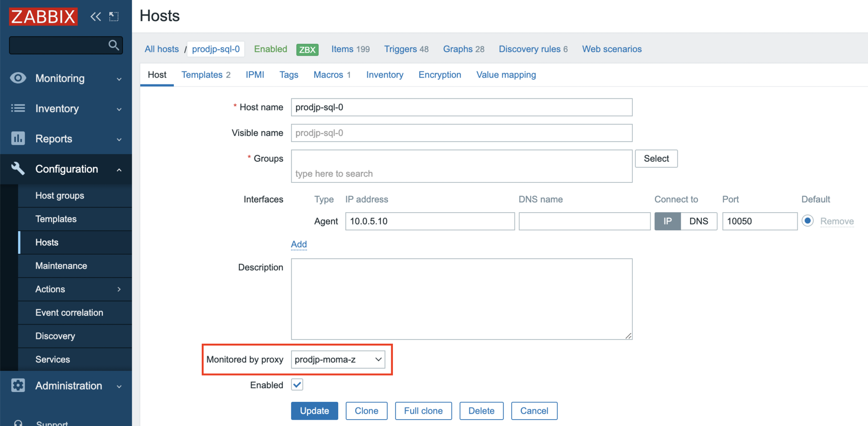
Task: Collapse the sidebar using the double-chevron icon
Action: [x=95, y=16]
